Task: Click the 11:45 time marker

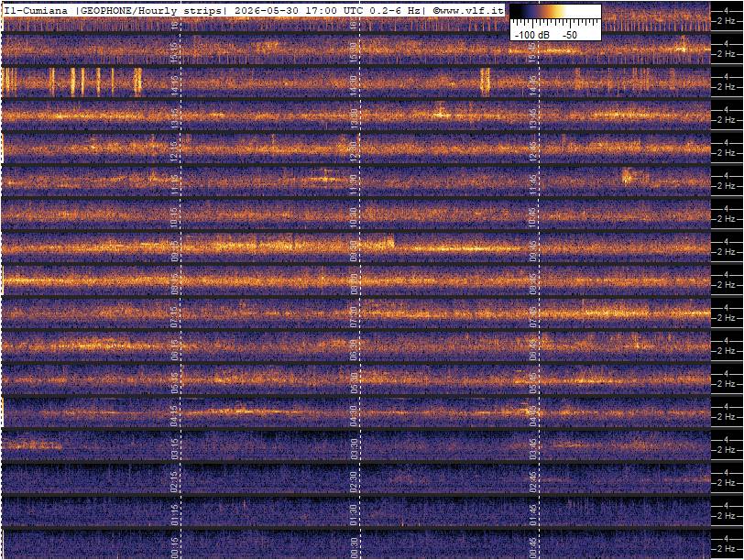Action: pos(533,183)
